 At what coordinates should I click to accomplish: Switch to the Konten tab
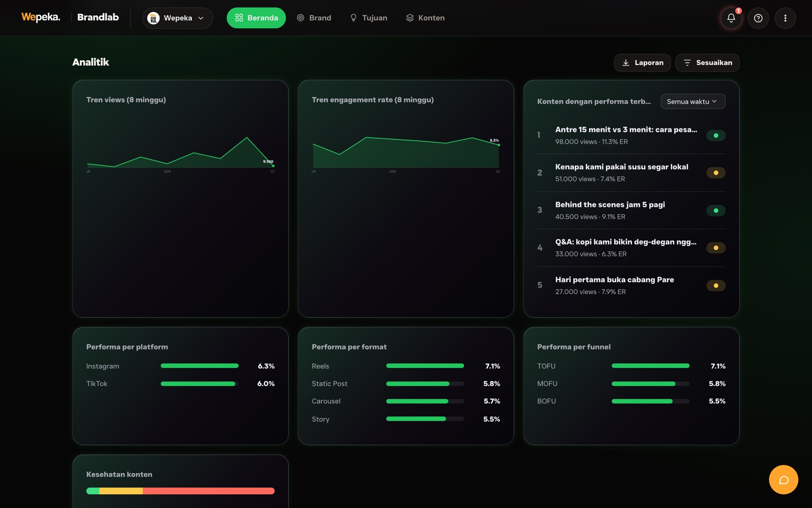[425, 18]
